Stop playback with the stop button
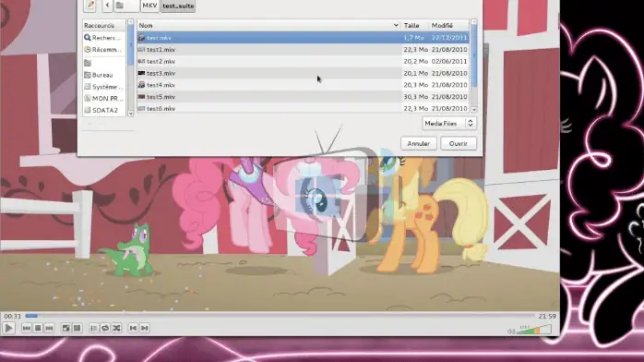The height and width of the screenshot is (362, 644). (38, 328)
